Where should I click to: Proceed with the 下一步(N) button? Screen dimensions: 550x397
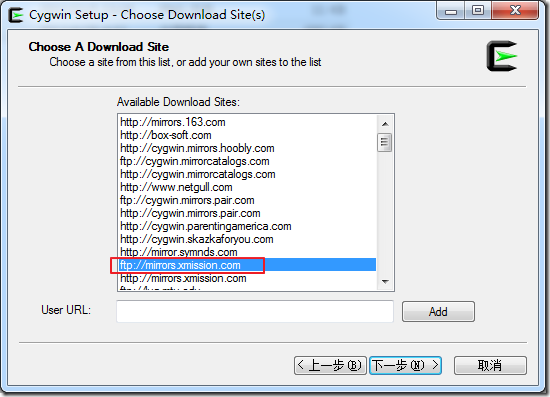point(405,365)
